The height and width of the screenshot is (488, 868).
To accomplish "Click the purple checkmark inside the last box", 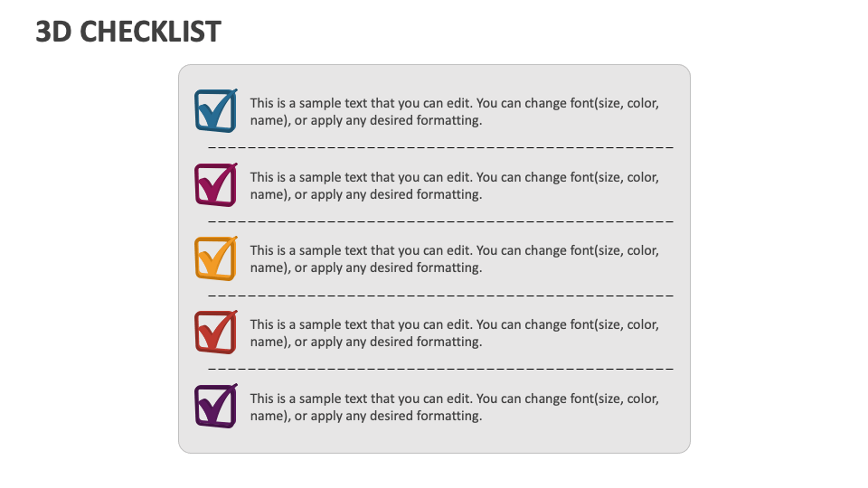I will pos(216,404).
